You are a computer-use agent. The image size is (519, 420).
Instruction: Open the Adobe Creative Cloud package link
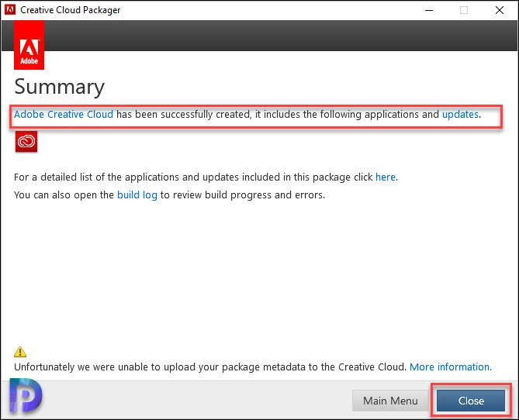pos(64,115)
